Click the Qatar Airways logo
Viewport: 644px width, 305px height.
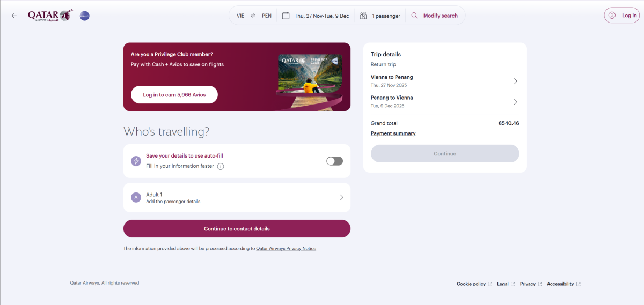coord(50,16)
